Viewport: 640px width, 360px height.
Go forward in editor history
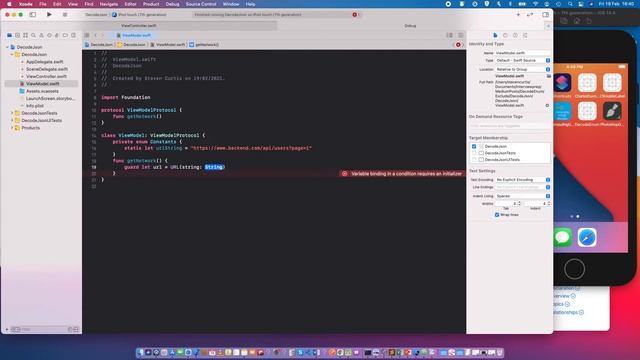(103, 36)
